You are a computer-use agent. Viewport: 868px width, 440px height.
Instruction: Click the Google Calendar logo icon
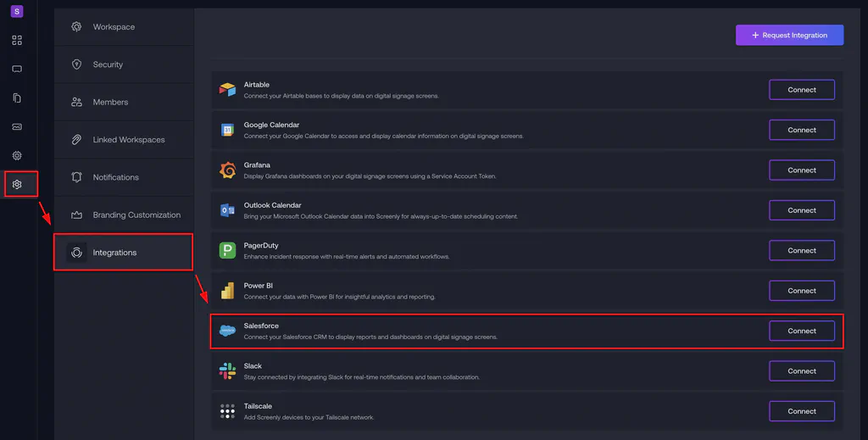(227, 130)
